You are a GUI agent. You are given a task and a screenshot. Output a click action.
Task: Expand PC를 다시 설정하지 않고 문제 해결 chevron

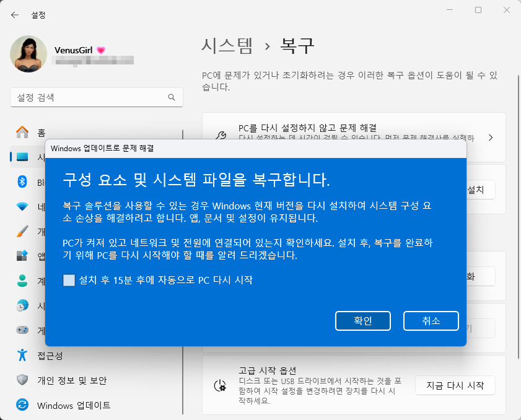click(x=491, y=138)
